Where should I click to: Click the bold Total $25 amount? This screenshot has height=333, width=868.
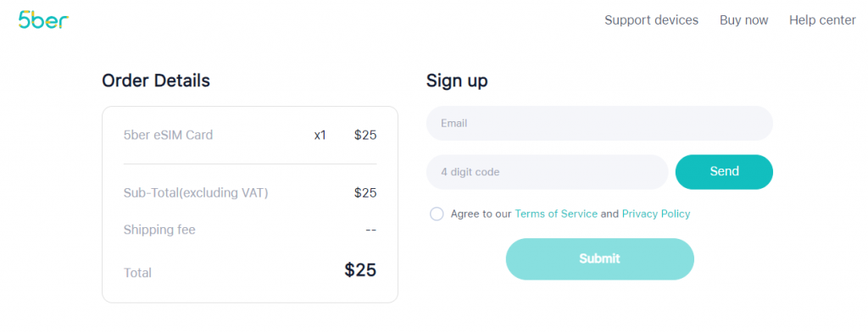tap(360, 270)
